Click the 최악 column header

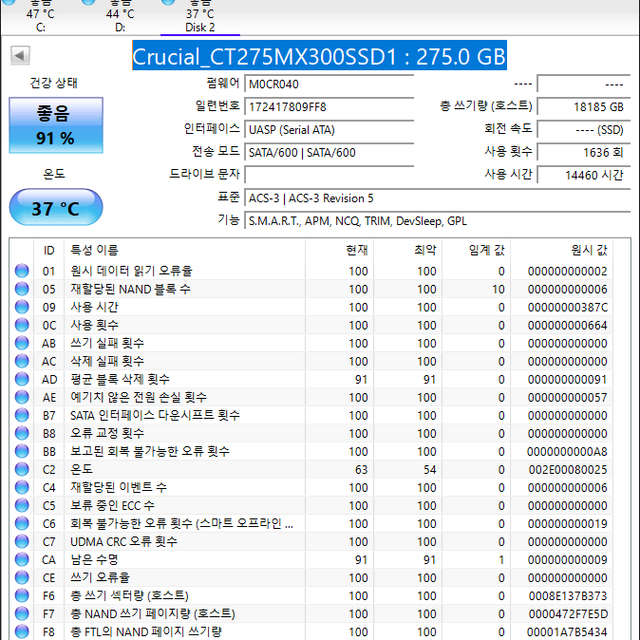point(408,250)
